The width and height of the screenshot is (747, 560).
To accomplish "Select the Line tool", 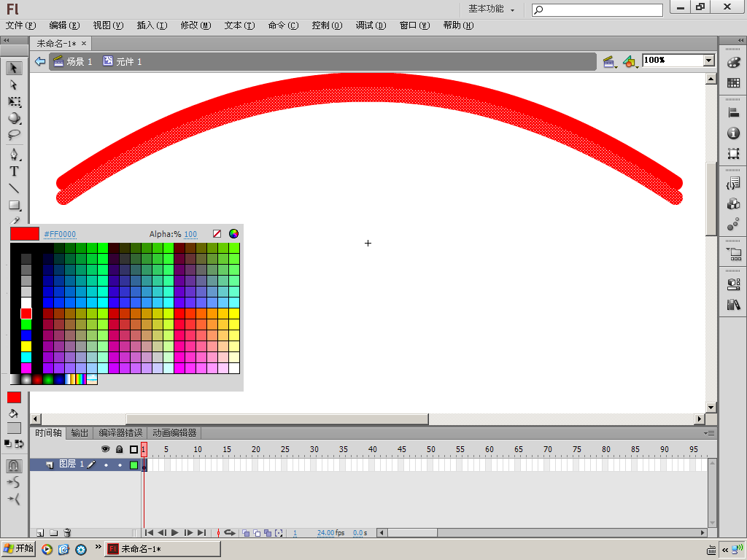I will (14, 188).
